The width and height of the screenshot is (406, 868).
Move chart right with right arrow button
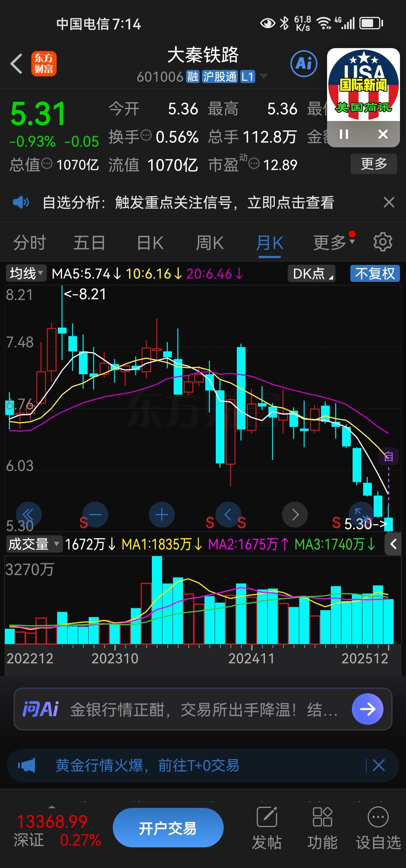[x=295, y=515]
